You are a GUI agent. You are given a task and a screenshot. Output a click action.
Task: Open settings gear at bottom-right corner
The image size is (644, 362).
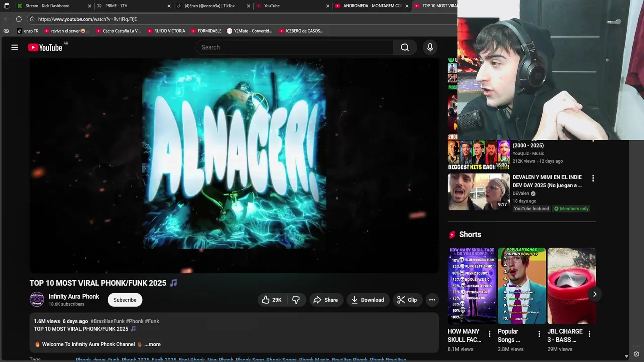pos(636,355)
